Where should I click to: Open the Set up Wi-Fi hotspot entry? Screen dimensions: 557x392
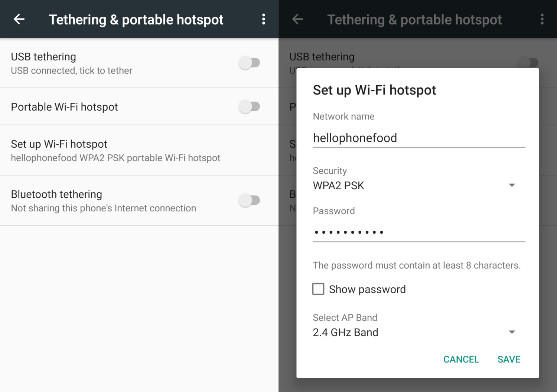tap(139, 150)
